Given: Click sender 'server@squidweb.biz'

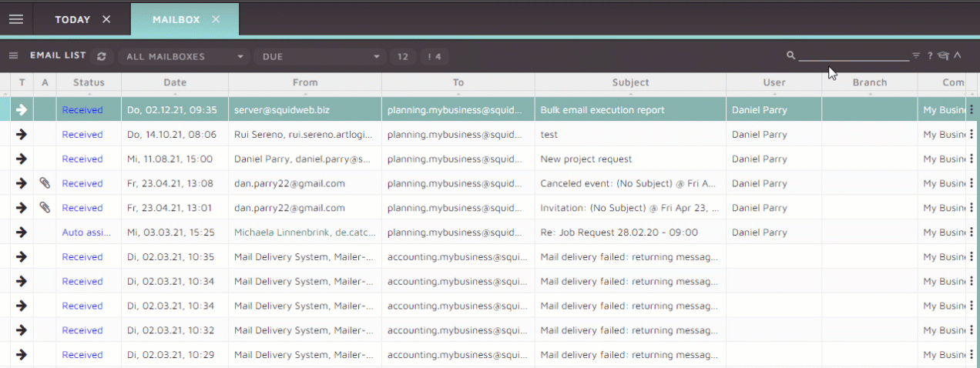Looking at the screenshot, I should click(282, 110).
